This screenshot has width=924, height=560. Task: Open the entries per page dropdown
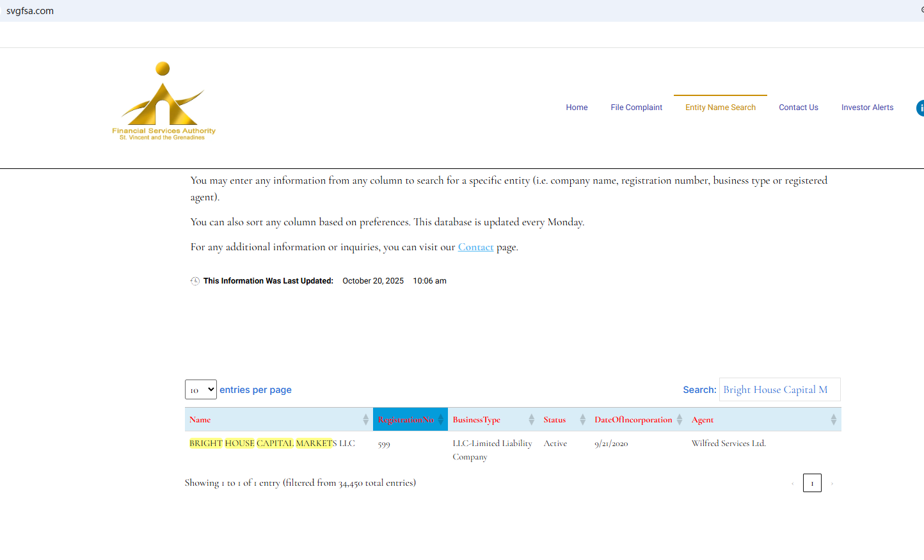201,390
